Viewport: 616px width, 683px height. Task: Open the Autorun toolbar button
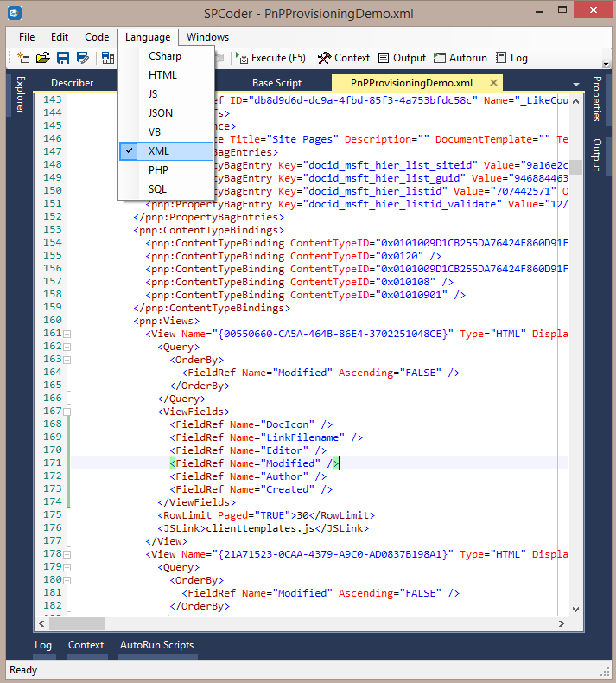(x=460, y=58)
